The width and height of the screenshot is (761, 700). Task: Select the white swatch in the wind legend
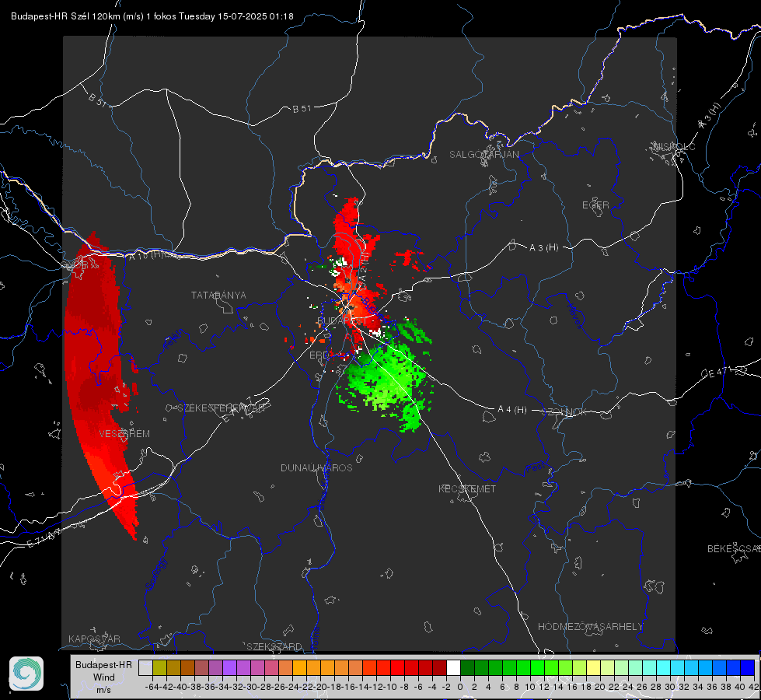pyautogui.click(x=453, y=667)
